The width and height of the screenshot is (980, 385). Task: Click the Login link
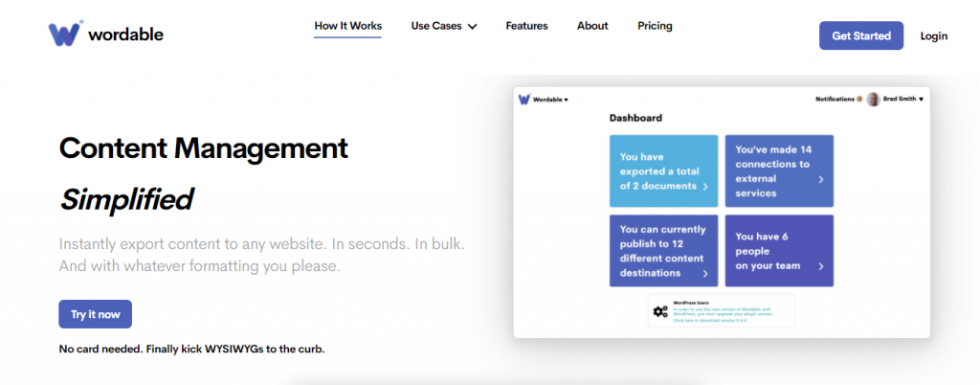pyautogui.click(x=933, y=36)
